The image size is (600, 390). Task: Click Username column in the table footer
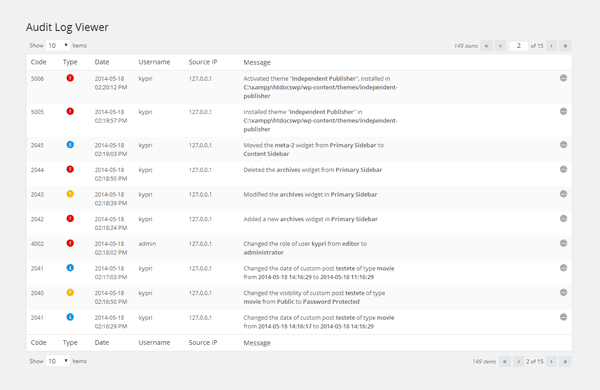[x=154, y=343]
